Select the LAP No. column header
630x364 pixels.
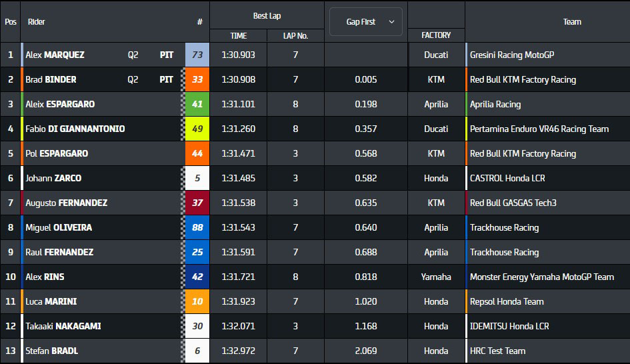coord(295,36)
